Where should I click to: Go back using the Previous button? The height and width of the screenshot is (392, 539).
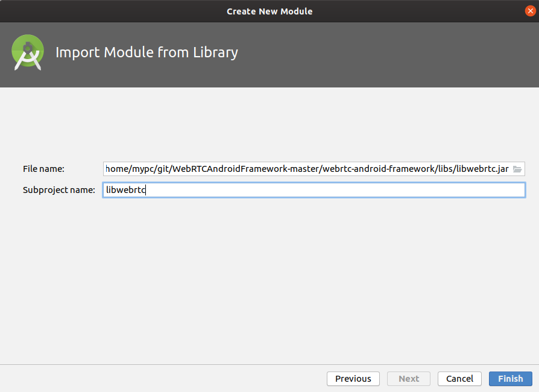[x=353, y=379]
